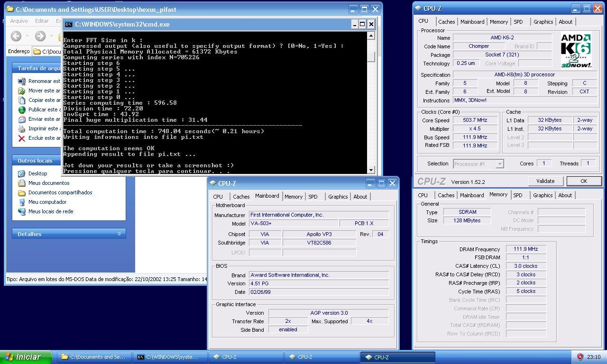Click the Documentos compartilhados folder icon
The width and height of the screenshot is (607, 364).
point(21,192)
